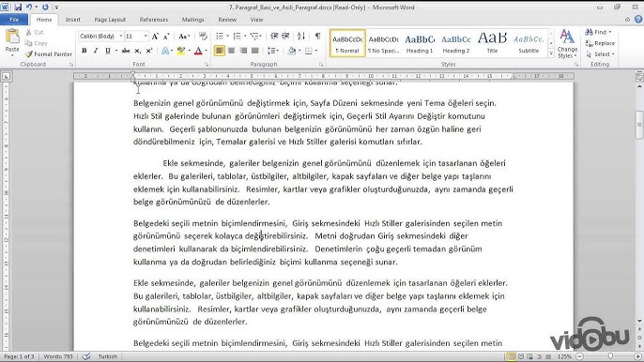This screenshot has height=362, width=644.
Task: Zoom out with the minus button
Action: pos(579,356)
